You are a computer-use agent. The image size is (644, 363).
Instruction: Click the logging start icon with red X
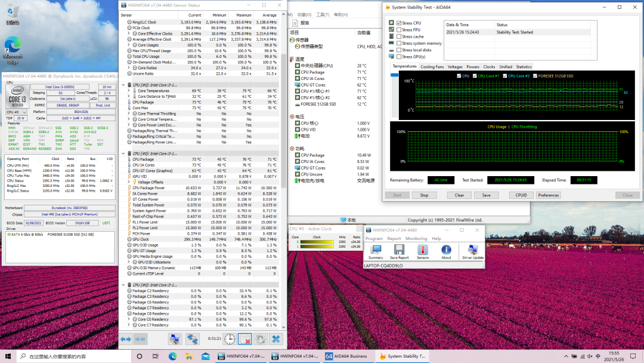tap(245, 339)
